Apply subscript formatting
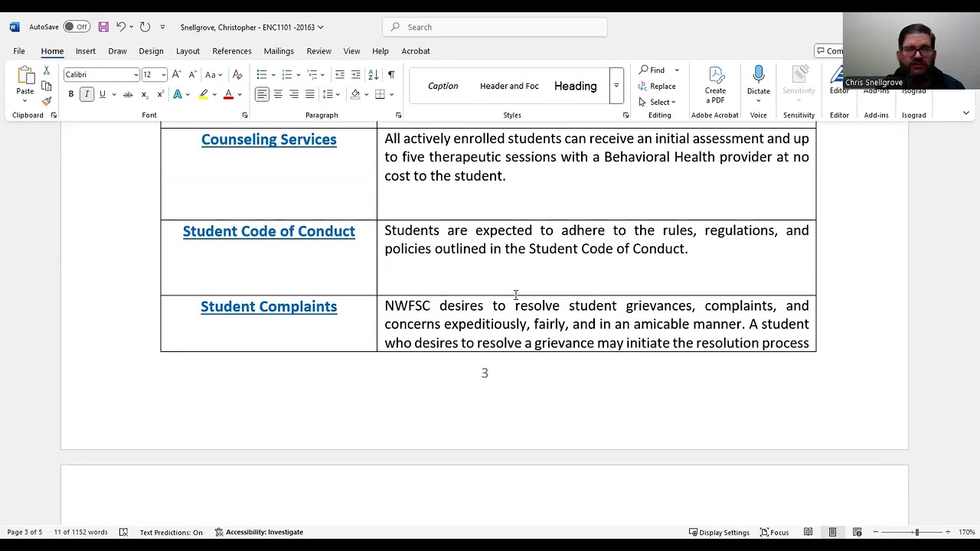The image size is (980, 551). (x=144, y=94)
